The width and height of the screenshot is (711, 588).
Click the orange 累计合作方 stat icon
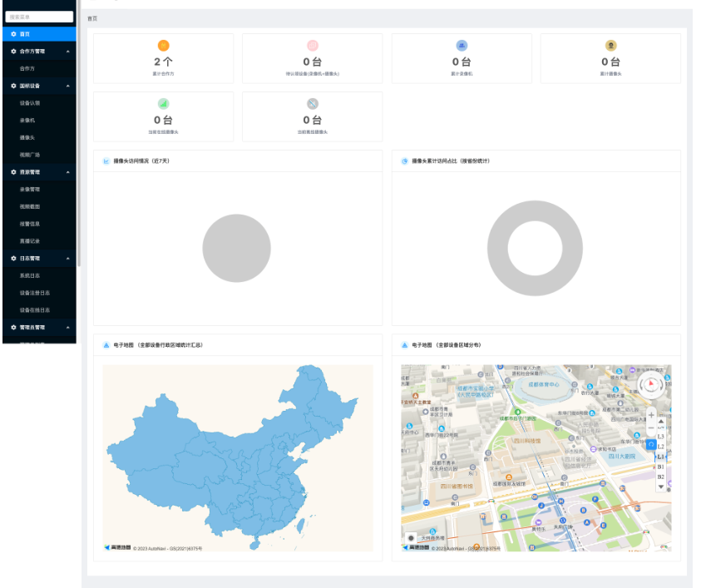point(163,46)
